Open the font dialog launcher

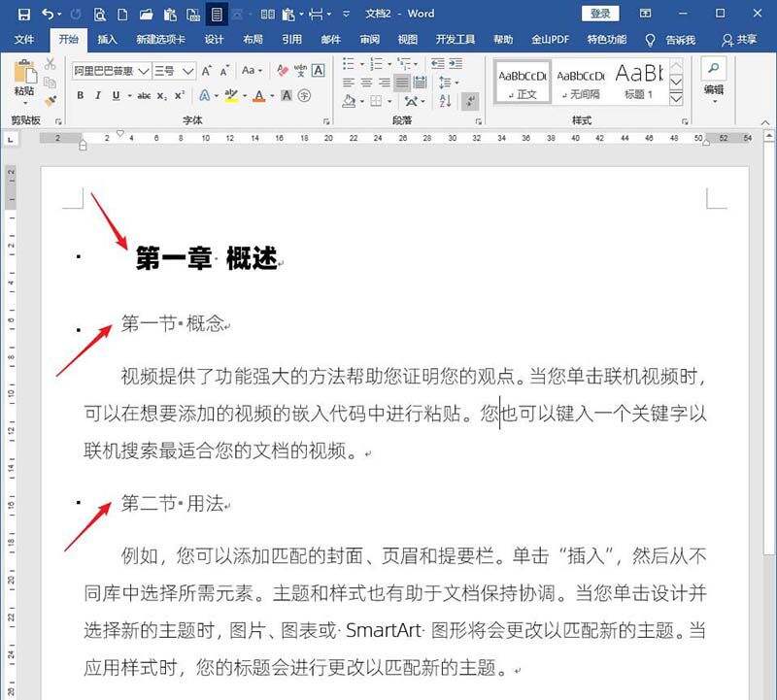coord(326,121)
